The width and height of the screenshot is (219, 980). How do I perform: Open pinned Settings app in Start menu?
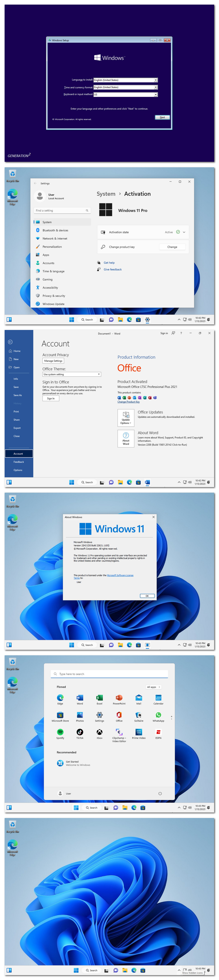click(99, 717)
